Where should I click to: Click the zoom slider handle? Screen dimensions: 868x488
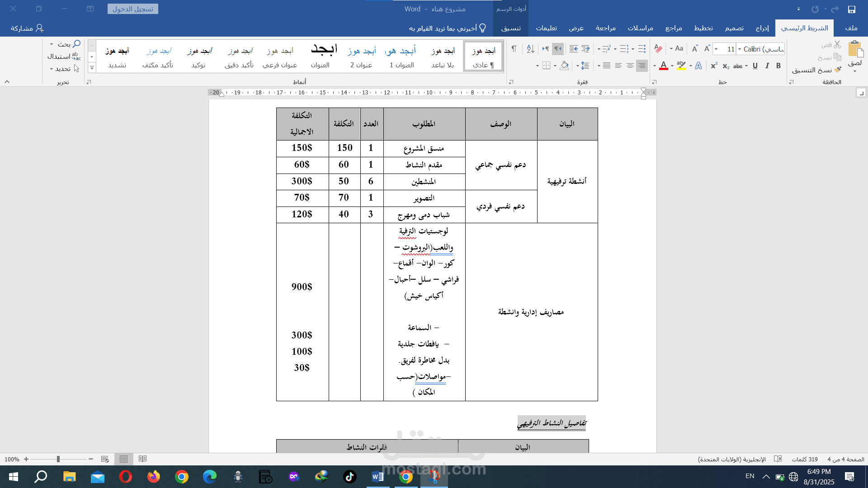coord(58,459)
